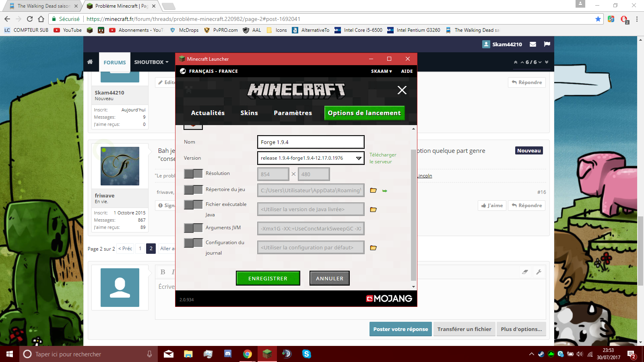
Task: Open the volume speaker tray icon
Action: point(580,354)
